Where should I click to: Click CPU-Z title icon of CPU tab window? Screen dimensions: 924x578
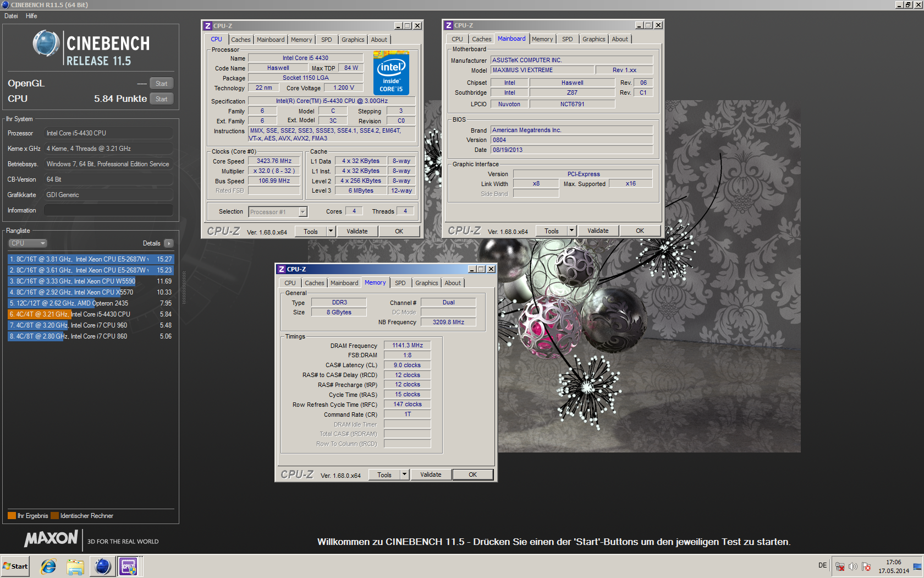[208, 26]
